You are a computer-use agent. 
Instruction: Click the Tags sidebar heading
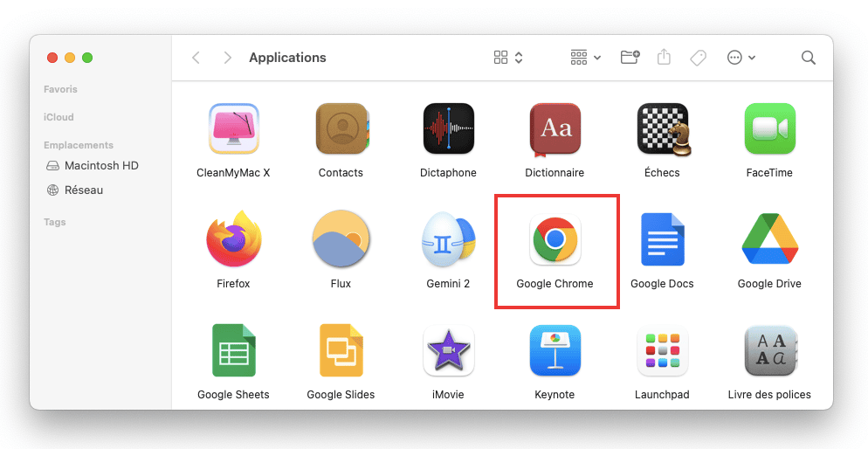[x=55, y=222]
